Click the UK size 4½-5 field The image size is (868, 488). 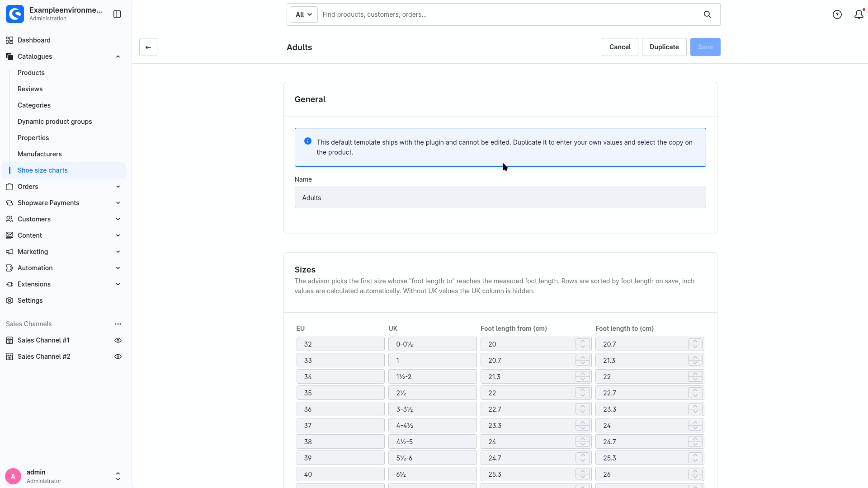[x=433, y=441]
